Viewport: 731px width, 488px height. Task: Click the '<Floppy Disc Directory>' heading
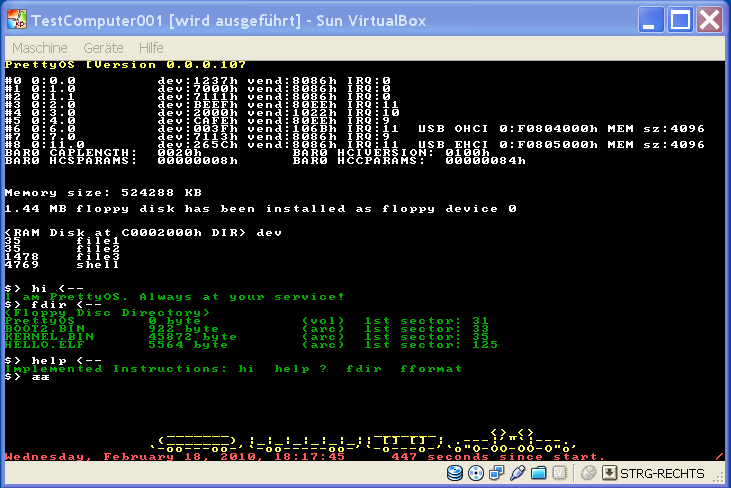pos(107,313)
